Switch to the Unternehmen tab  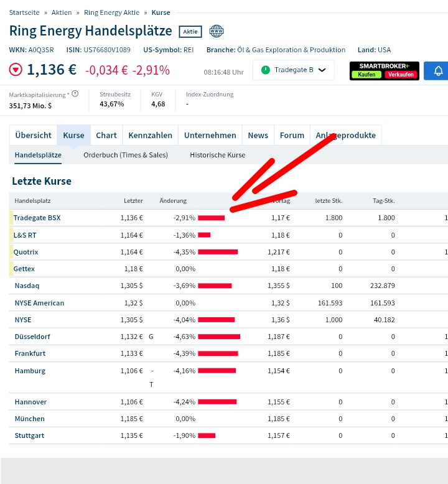tap(210, 135)
